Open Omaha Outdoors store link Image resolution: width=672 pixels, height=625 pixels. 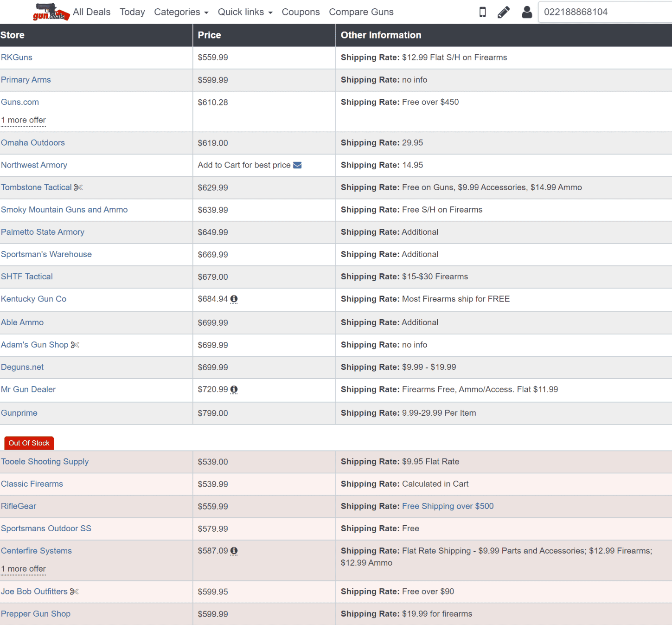(33, 143)
